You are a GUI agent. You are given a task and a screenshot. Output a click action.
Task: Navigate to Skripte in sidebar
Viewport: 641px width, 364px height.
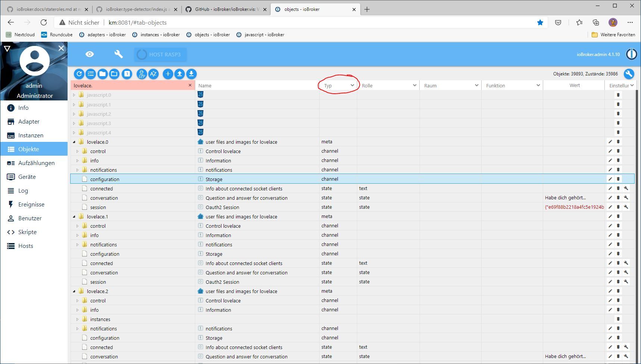(34, 232)
